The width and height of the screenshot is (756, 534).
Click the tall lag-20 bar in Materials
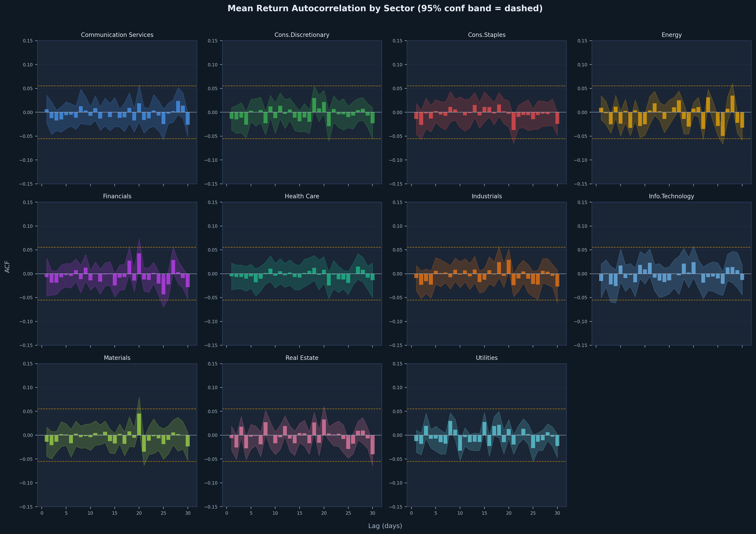(x=139, y=424)
